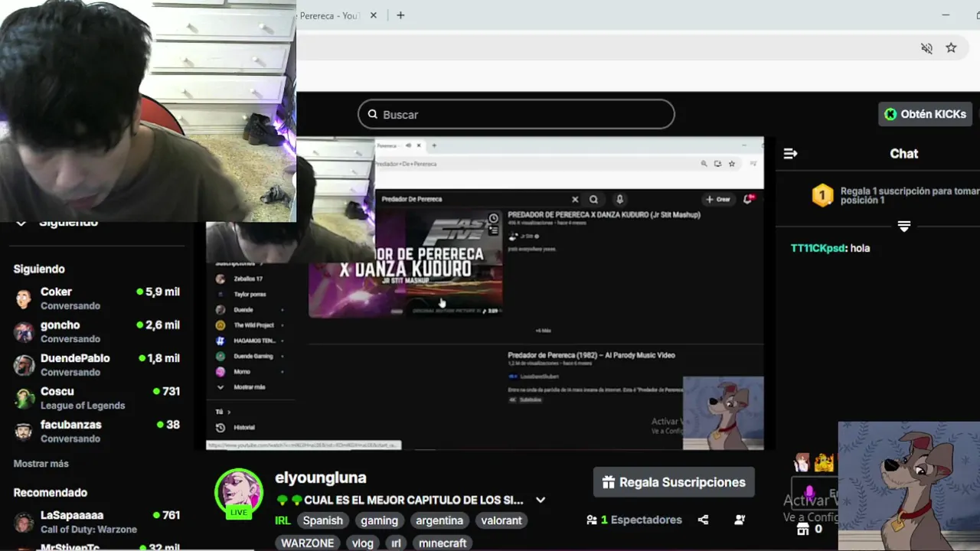Click the muted sound icon in address bar

[x=926, y=48]
